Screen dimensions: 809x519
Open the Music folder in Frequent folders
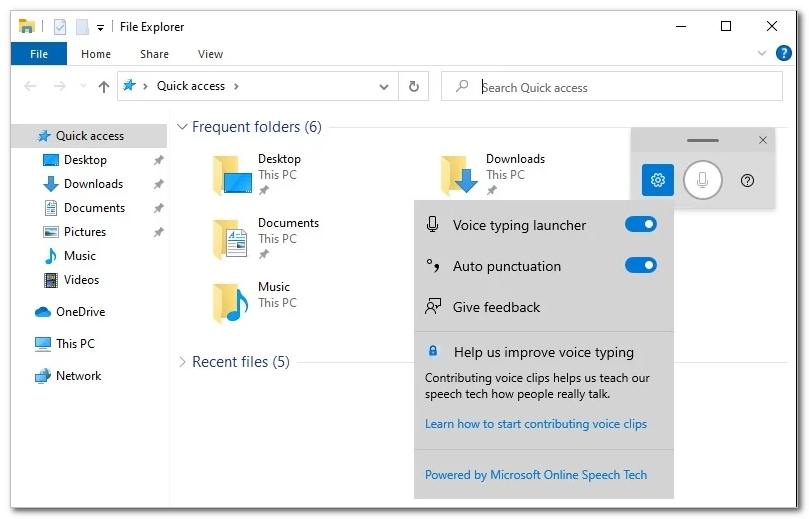[x=231, y=303]
